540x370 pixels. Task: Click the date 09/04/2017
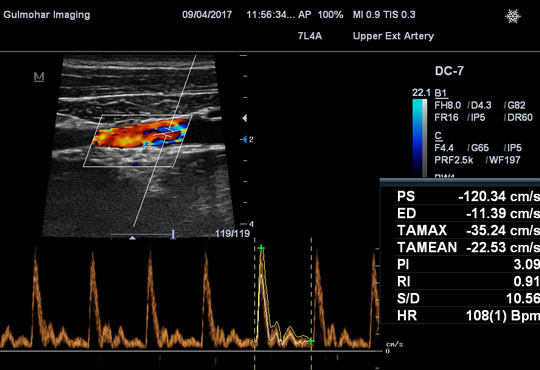[x=207, y=15]
